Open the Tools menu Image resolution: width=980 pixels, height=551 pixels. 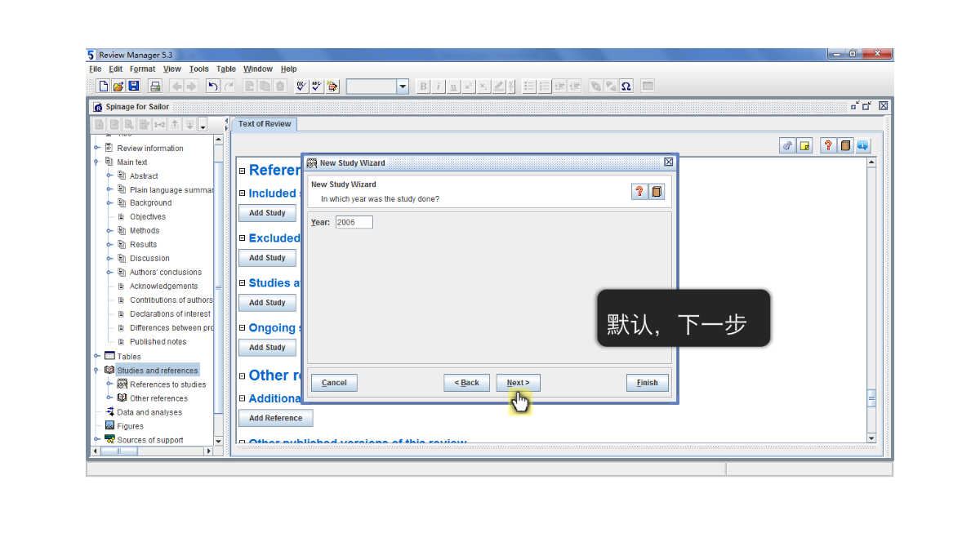pos(199,69)
